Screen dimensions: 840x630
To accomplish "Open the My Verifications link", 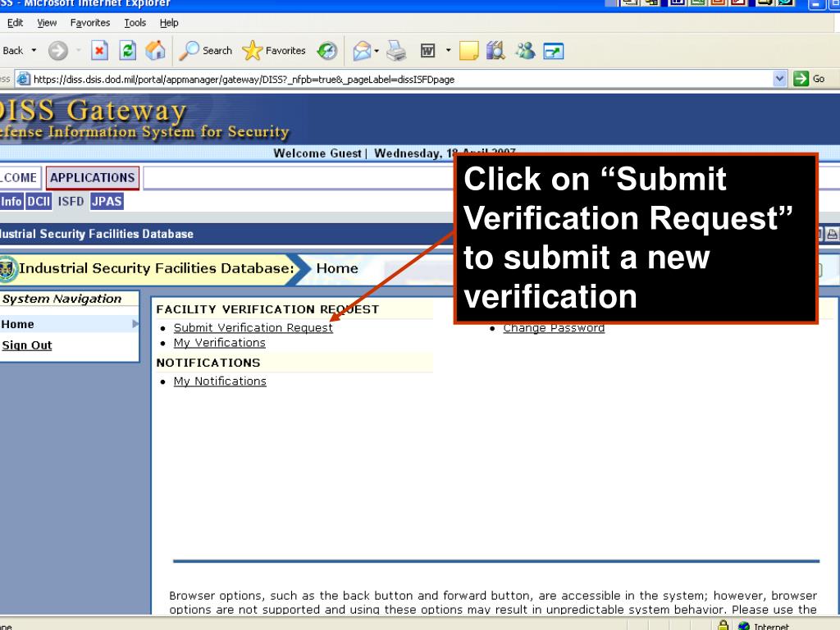I will [219, 342].
